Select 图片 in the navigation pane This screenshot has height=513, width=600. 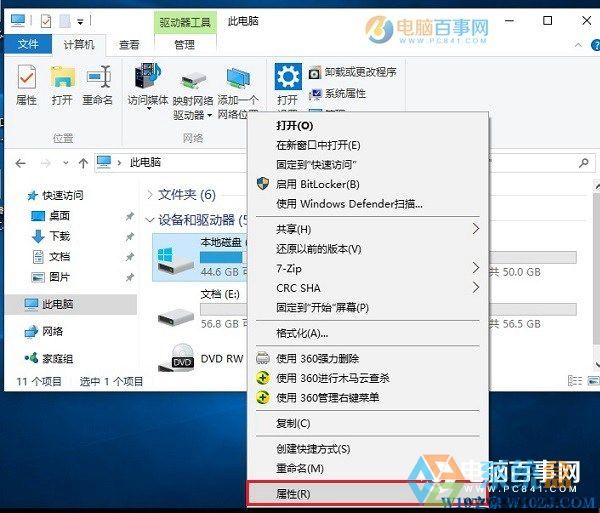50,277
